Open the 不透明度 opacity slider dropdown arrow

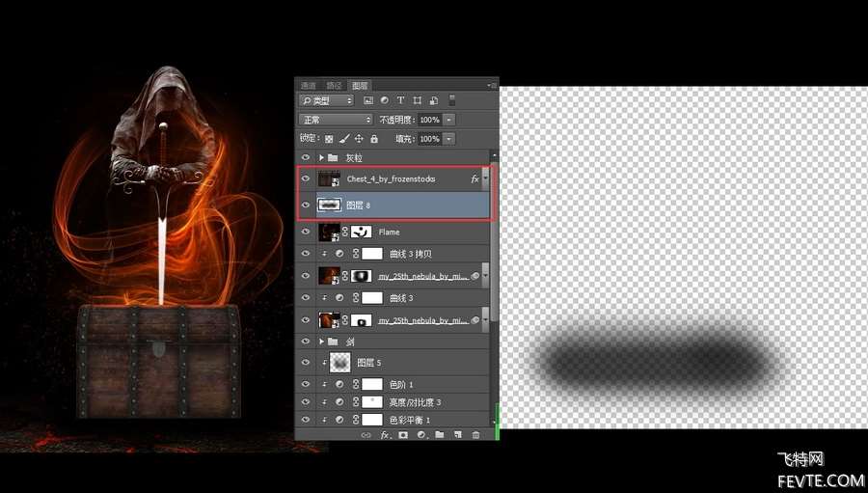click(448, 120)
